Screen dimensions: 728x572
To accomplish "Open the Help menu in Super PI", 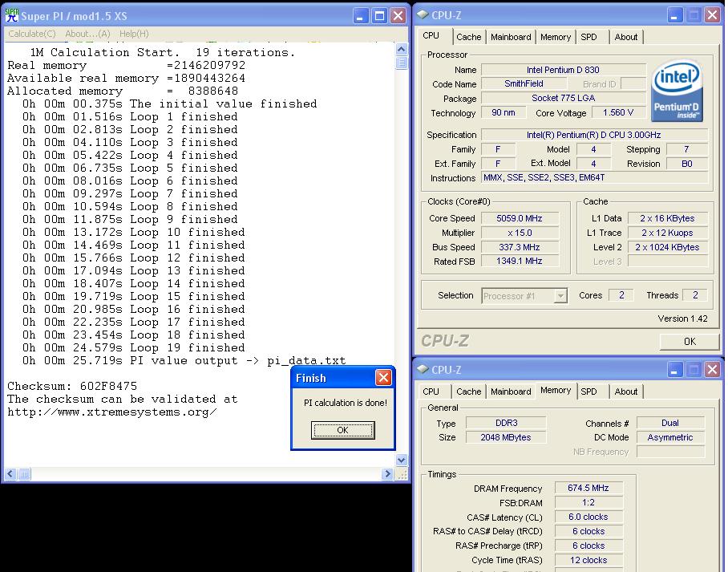I will (x=134, y=34).
